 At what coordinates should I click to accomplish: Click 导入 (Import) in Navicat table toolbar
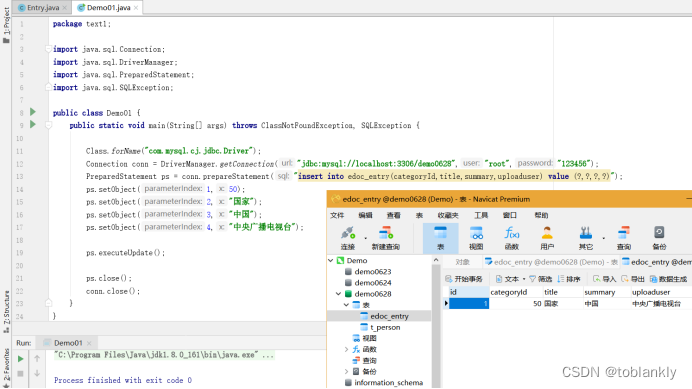(x=605, y=279)
